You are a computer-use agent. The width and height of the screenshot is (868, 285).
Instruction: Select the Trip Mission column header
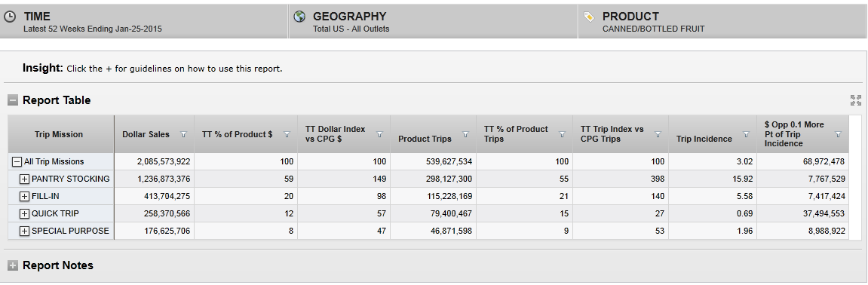coord(59,134)
